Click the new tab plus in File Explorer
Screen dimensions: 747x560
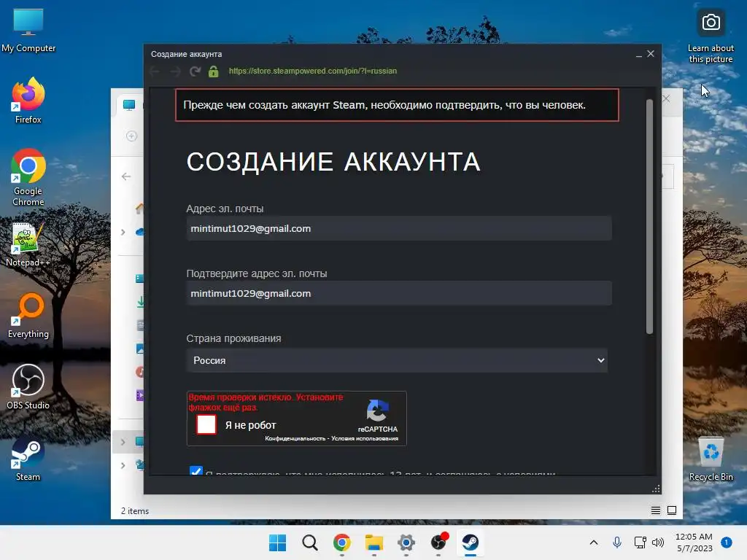click(131, 136)
